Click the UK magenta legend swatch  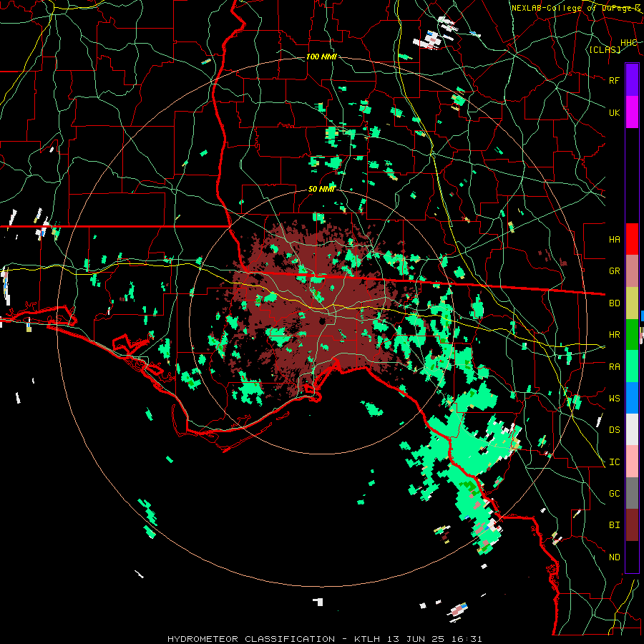[632, 112]
